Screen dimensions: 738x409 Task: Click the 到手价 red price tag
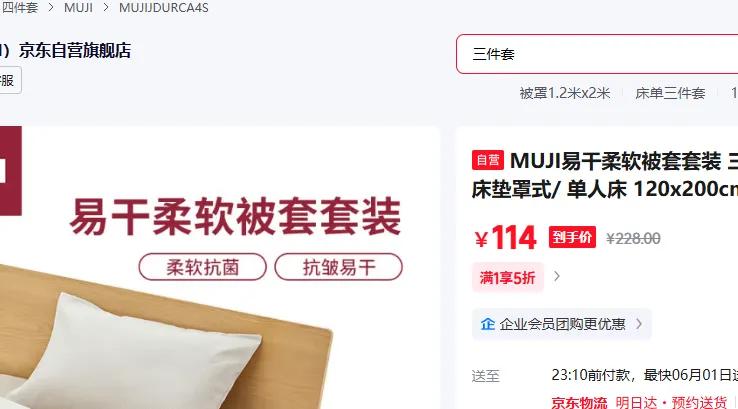[x=572, y=237]
